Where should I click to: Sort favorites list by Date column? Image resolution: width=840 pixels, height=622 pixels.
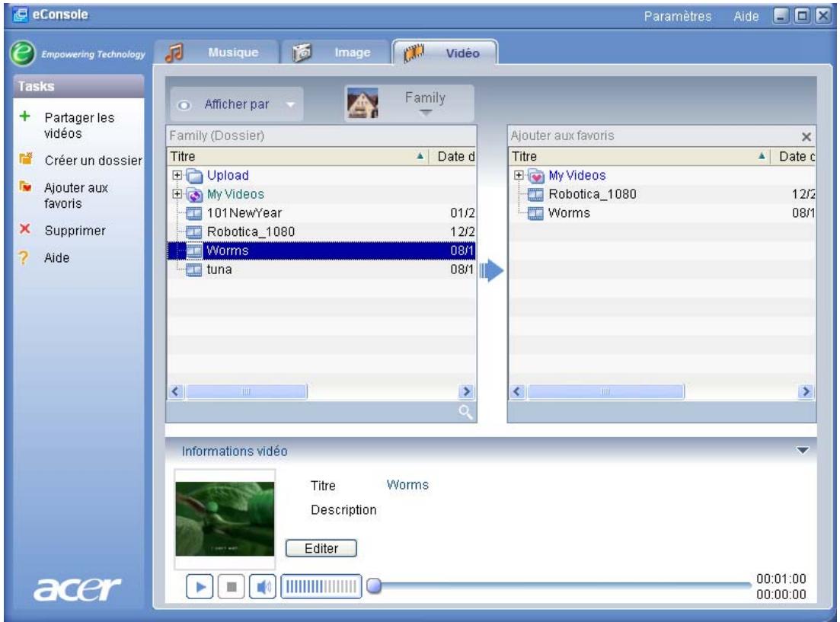tap(794, 156)
